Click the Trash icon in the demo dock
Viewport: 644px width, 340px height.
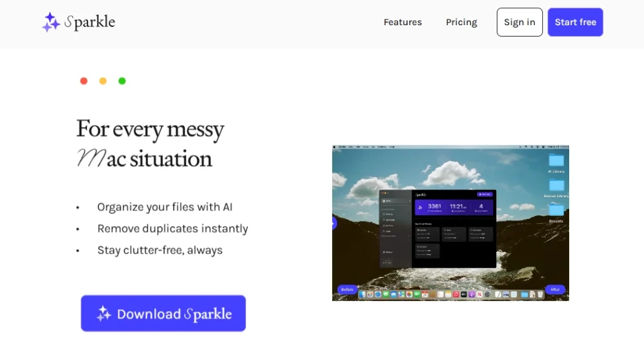(540, 295)
